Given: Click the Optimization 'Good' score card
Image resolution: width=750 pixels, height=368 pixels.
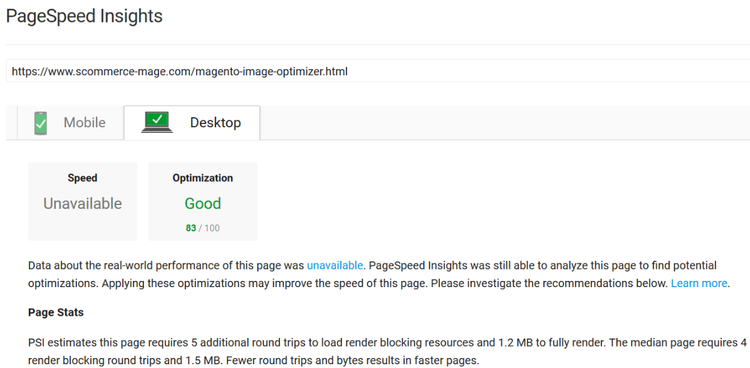Looking at the screenshot, I should click(x=203, y=201).
